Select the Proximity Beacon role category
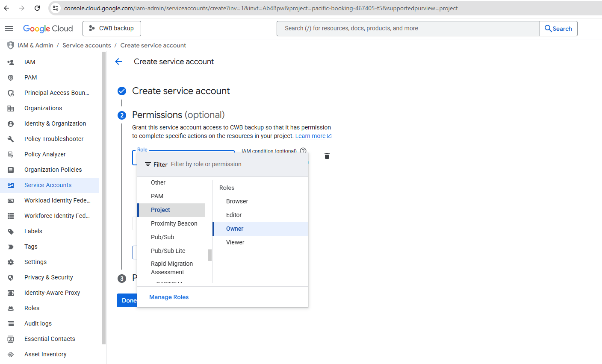Screen dimensions: 602x364 (171, 223)
